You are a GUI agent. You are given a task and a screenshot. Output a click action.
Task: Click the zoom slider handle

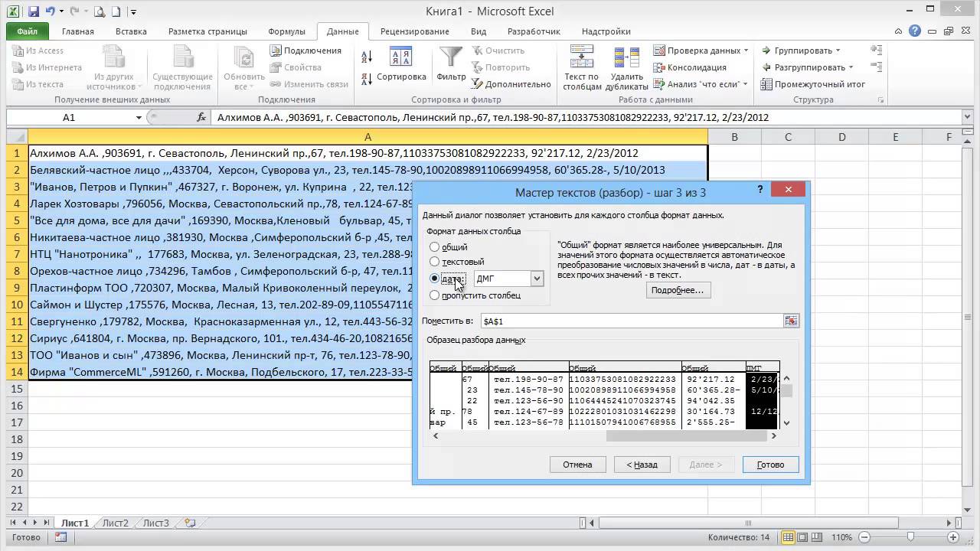point(910,537)
